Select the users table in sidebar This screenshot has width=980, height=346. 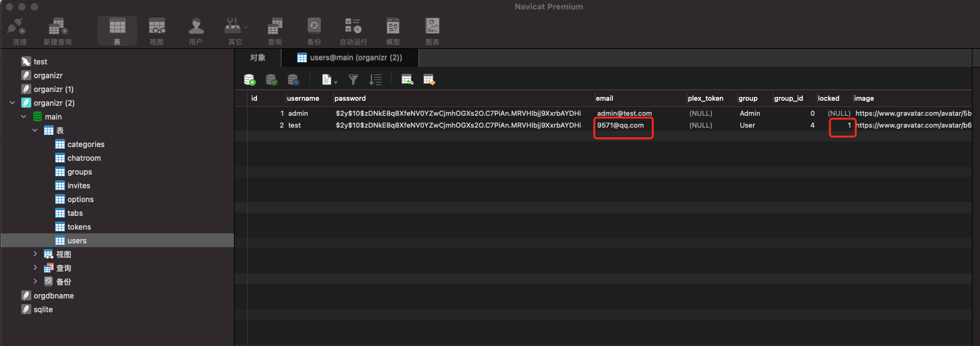click(x=117, y=241)
